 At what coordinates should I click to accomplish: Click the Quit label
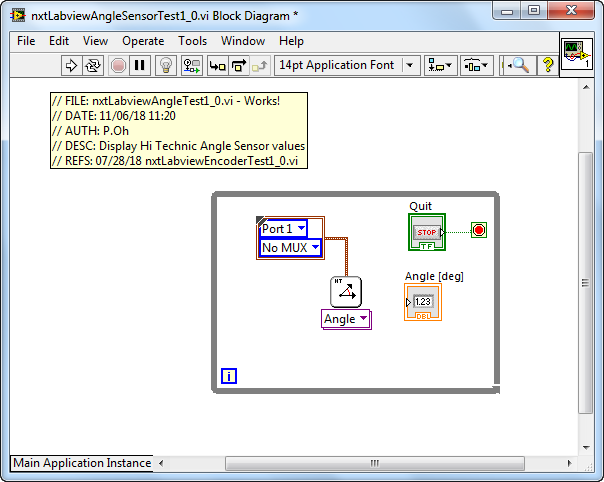420,206
